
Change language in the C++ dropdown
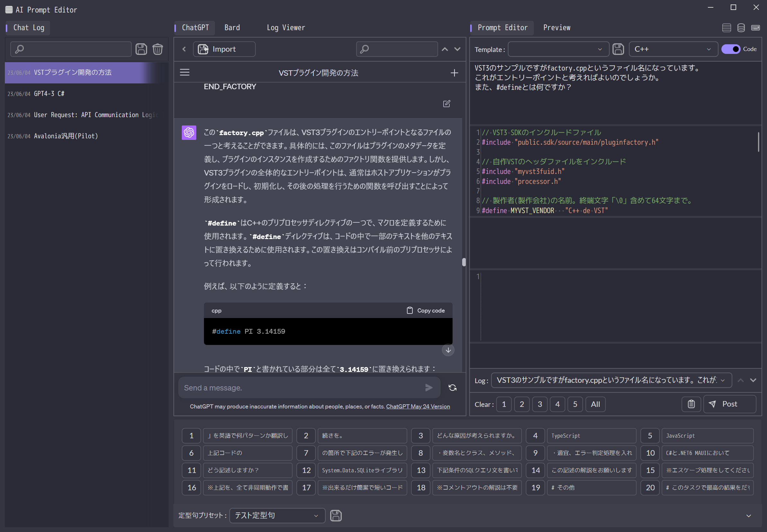[672, 49]
